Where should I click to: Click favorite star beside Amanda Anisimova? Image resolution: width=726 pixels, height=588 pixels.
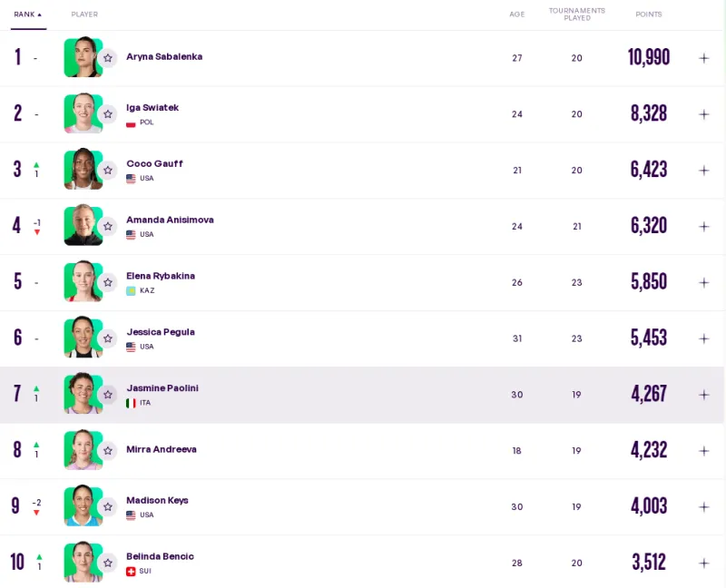click(x=108, y=227)
